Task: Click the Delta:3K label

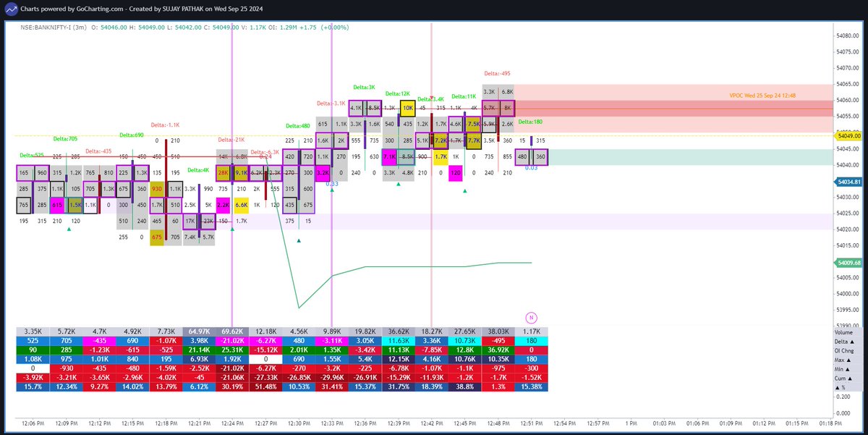Action: click(x=364, y=87)
